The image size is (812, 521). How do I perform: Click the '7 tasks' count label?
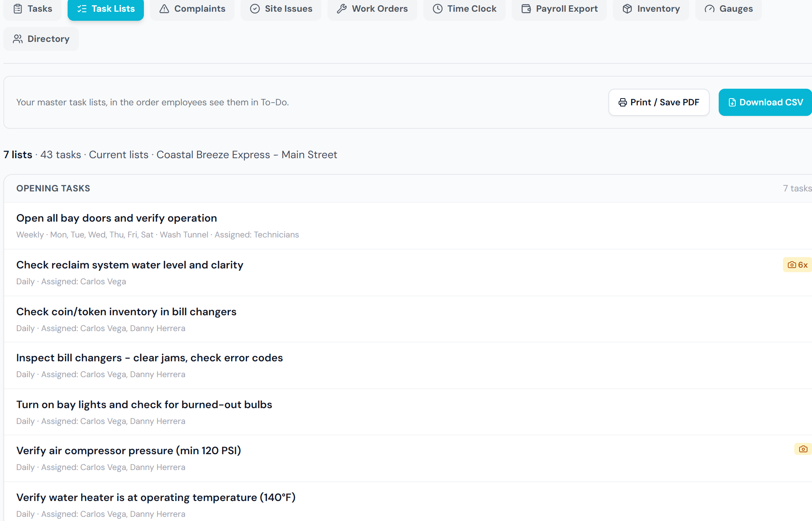(x=797, y=188)
